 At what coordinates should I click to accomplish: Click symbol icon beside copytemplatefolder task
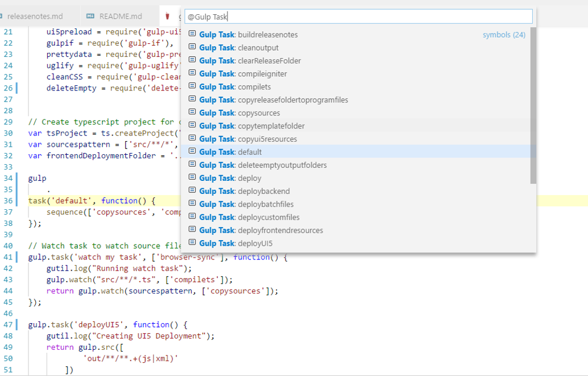[x=192, y=125]
